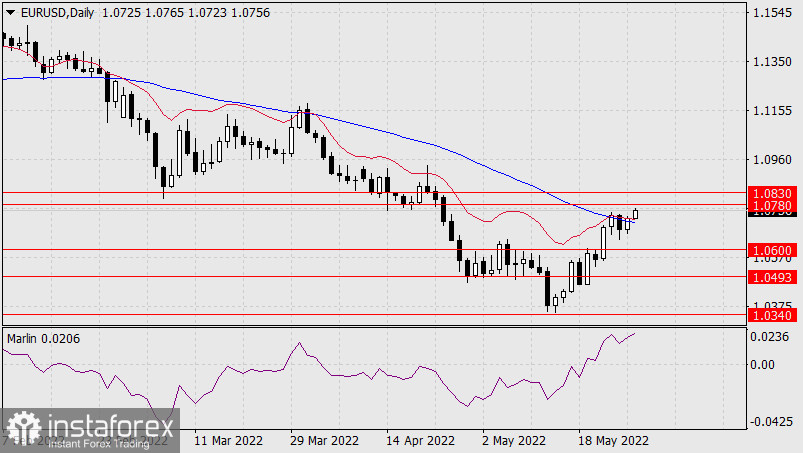
Task: Click the 1.1545 price scale value
Action: [x=772, y=13]
